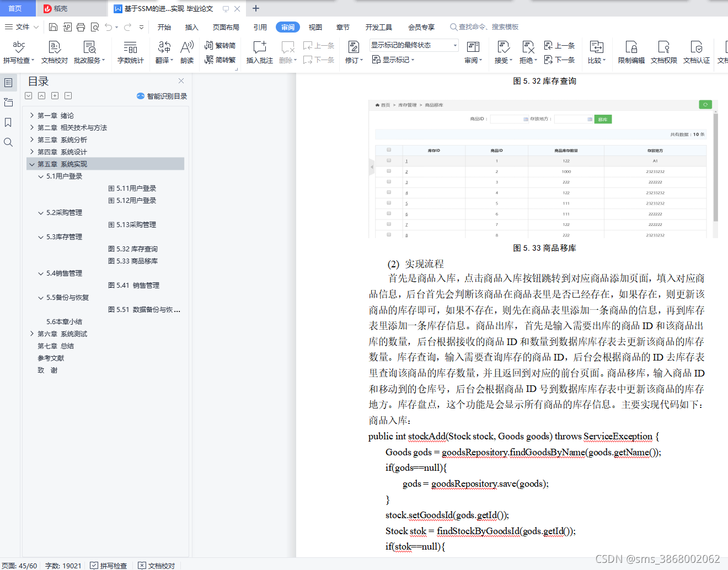The image size is (728, 570).
Task: Open the search panel in left sidebar
Action: click(8, 142)
